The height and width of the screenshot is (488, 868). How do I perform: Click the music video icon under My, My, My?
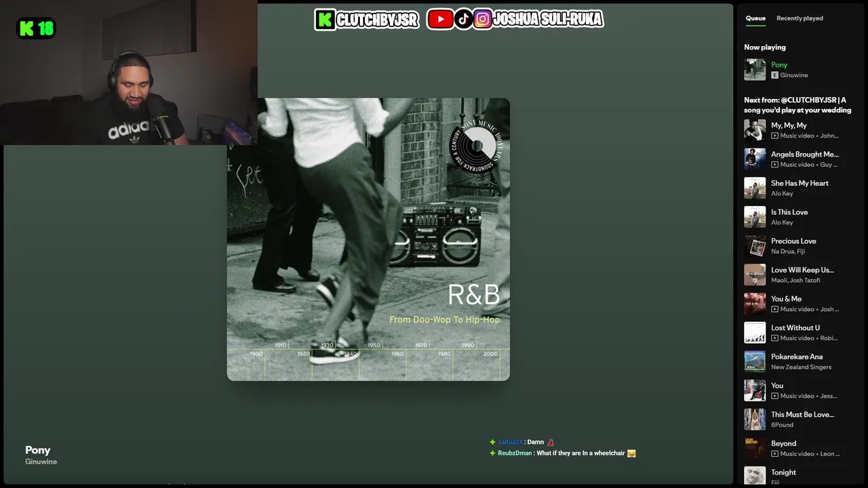tap(774, 136)
